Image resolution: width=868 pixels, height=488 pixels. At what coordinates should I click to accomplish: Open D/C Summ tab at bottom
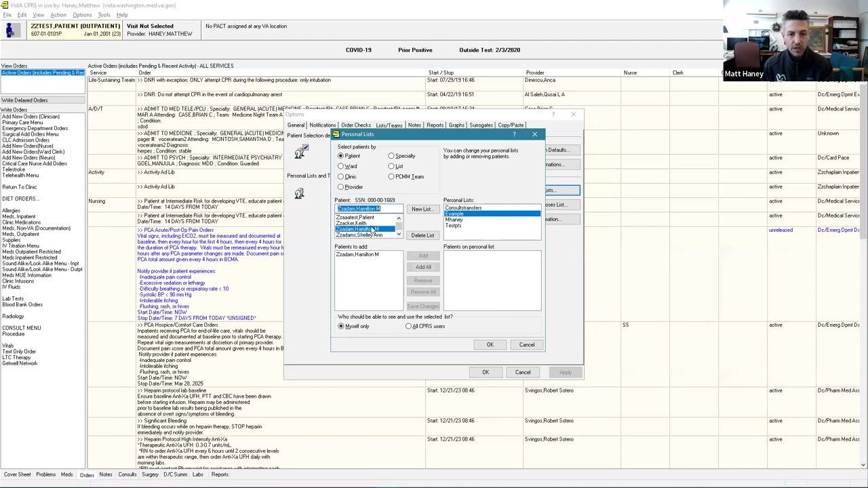click(x=175, y=474)
